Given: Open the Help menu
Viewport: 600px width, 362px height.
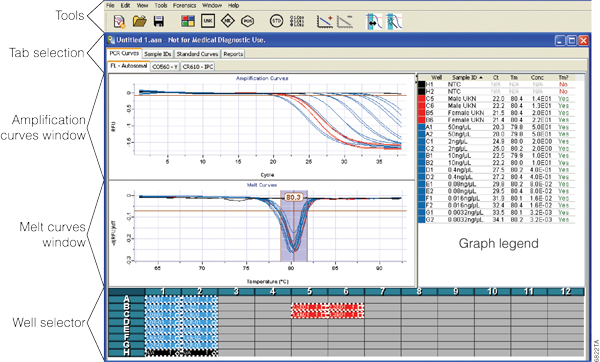Looking at the screenshot, I should tap(233, 5).
